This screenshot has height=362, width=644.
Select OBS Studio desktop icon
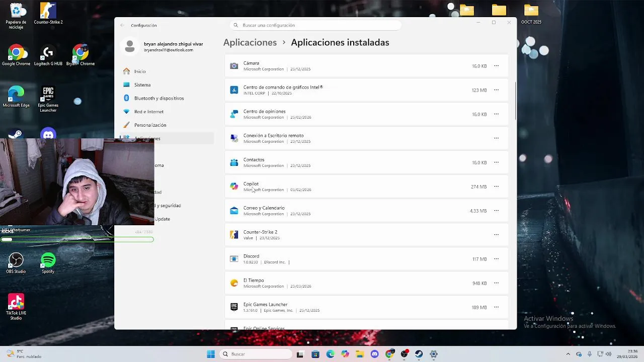click(x=16, y=263)
